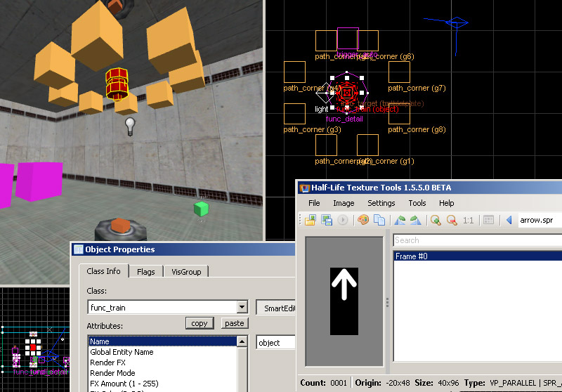
Task: Click the paste attributes button
Action: click(235, 323)
